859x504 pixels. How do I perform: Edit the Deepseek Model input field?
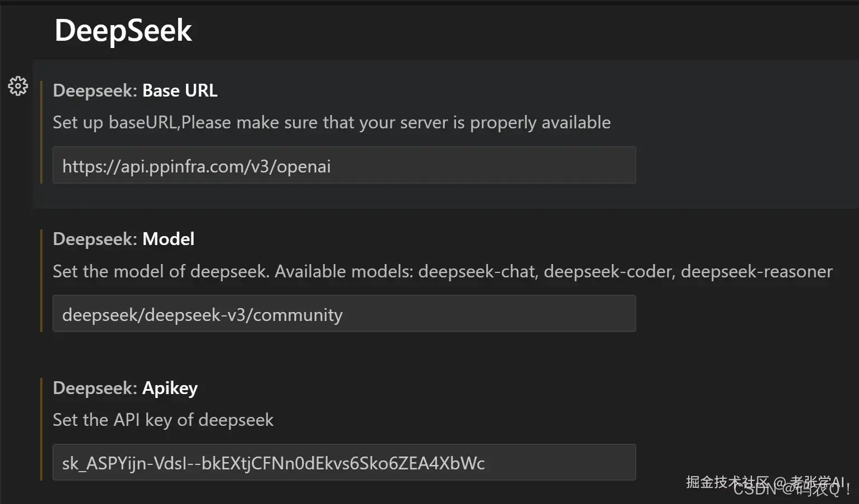(x=344, y=314)
